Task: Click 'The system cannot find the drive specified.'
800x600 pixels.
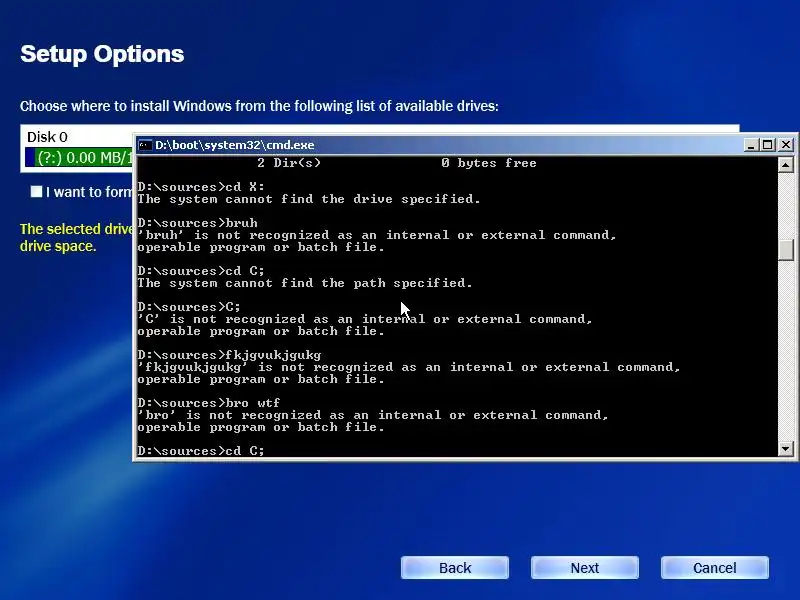Action: pyautogui.click(x=309, y=199)
